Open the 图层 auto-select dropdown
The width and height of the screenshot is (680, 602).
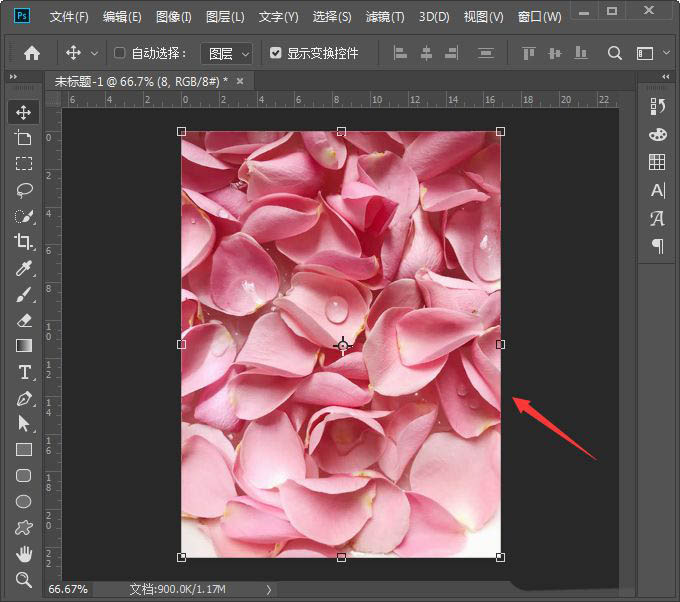(x=226, y=54)
